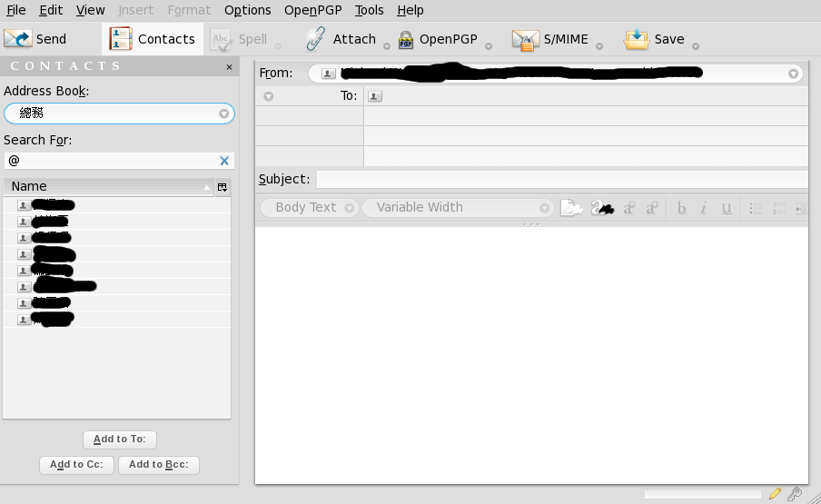Viewport: 821px width, 504px height.
Task: Open the To recipient type dropdown
Action: click(269, 96)
